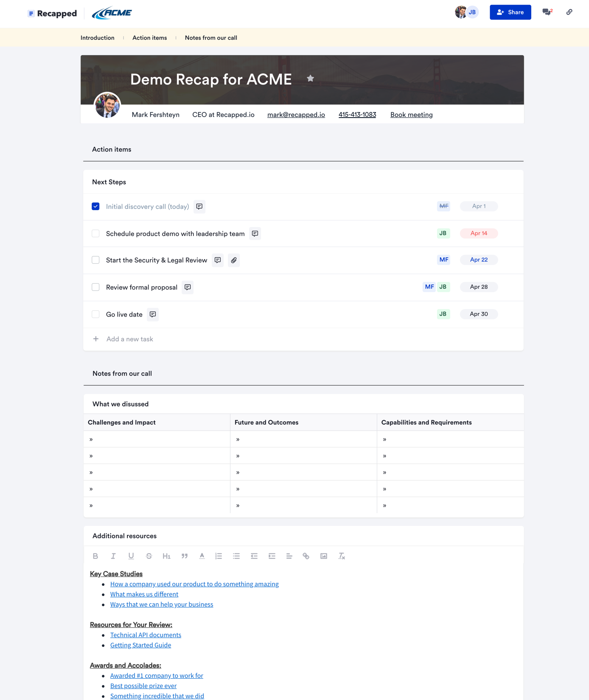The height and width of the screenshot is (700, 589).
Task: Open text alignment options
Action: pyautogui.click(x=289, y=556)
